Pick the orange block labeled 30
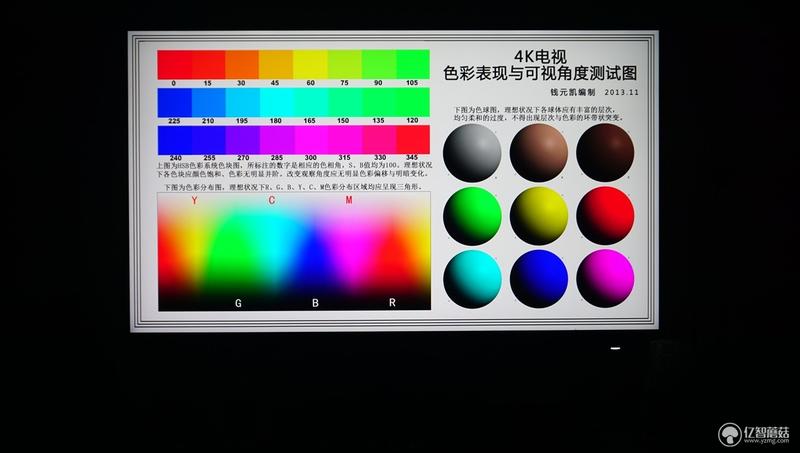Image resolution: width=800 pixels, height=453 pixels. point(242,64)
